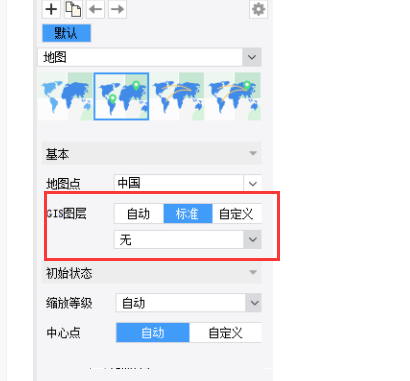Click the left arrow icon
The width and height of the screenshot is (410, 381).
coord(95,9)
